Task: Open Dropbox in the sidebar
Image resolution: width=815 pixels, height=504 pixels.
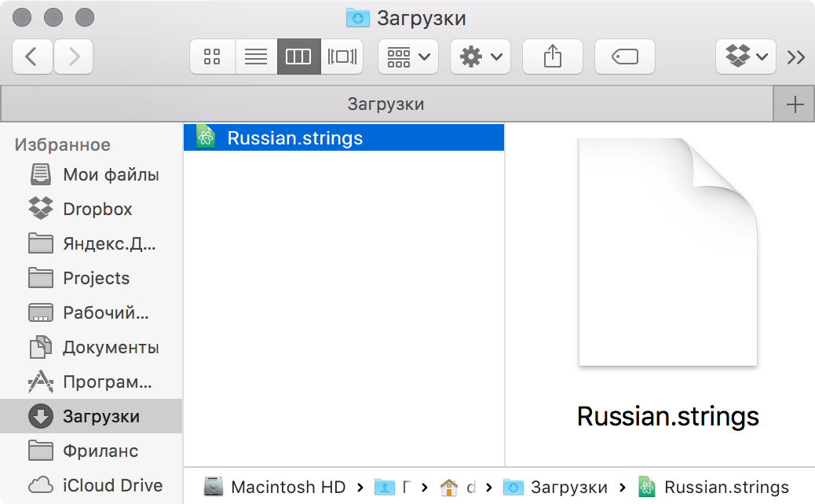Action: (97, 210)
